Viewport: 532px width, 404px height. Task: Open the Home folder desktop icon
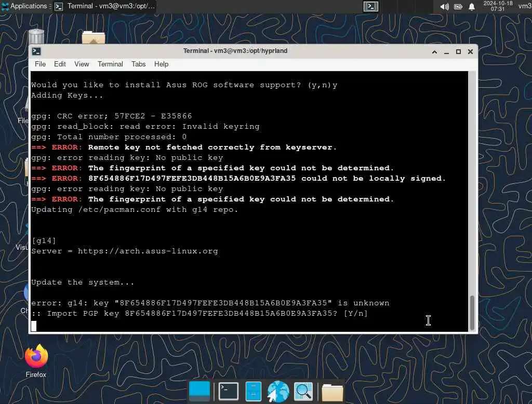(94, 37)
